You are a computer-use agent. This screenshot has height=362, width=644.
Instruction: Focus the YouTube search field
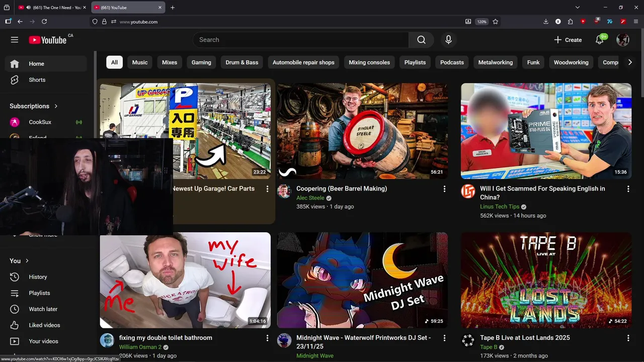[x=301, y=40]
